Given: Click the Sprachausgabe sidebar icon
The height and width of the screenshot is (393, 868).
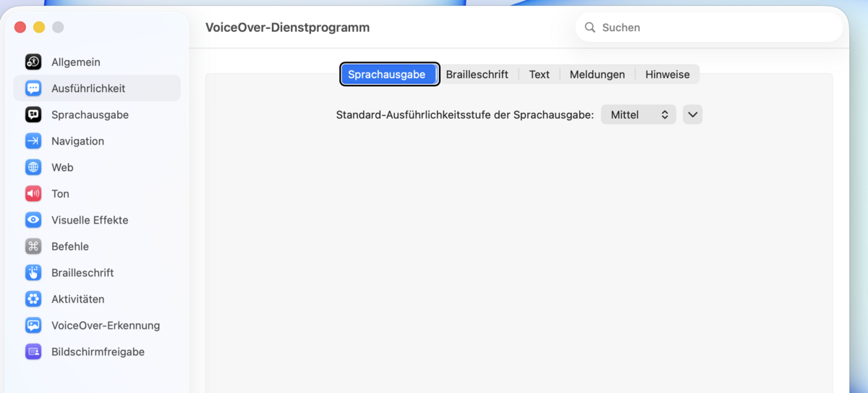Looking at the screenshot, I should pyautogui.click(x=33, y=114).
